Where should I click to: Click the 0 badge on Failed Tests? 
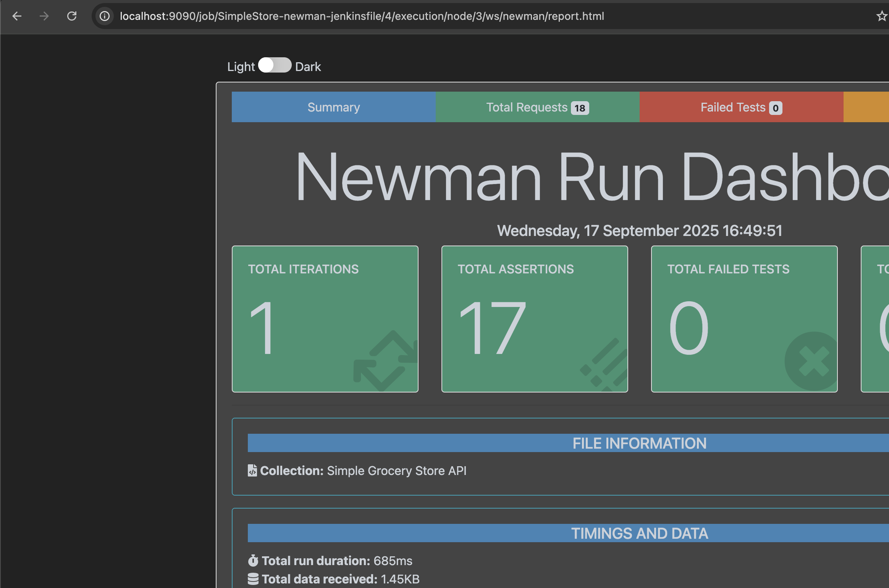click(x=776, y=108)
